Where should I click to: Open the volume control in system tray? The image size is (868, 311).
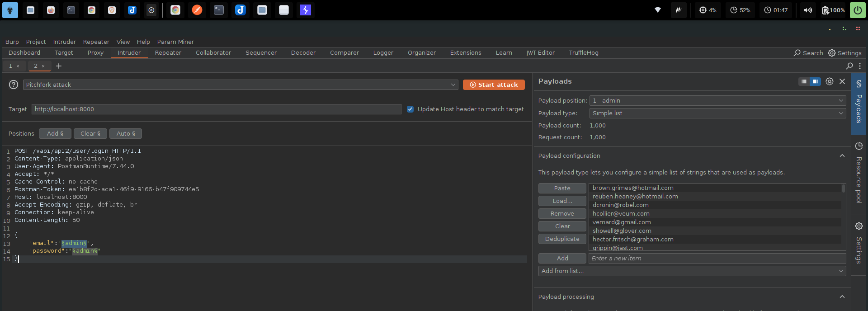pos(808,10)
